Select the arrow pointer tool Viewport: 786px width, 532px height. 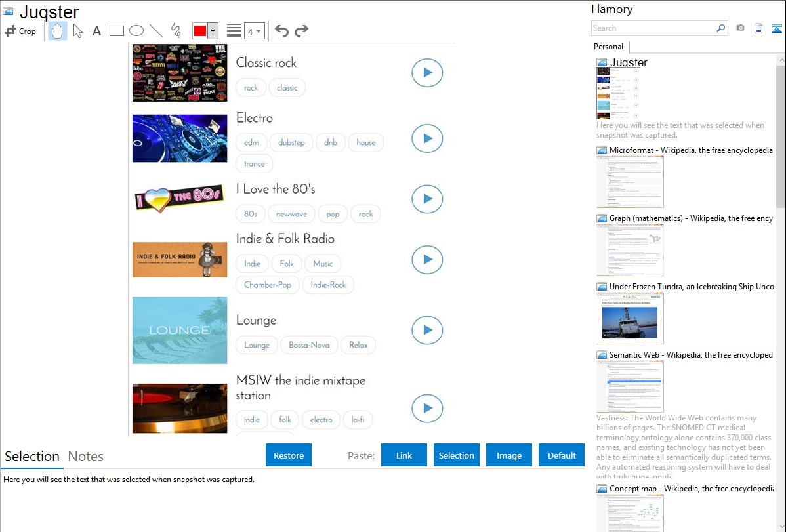coord(77,31)
